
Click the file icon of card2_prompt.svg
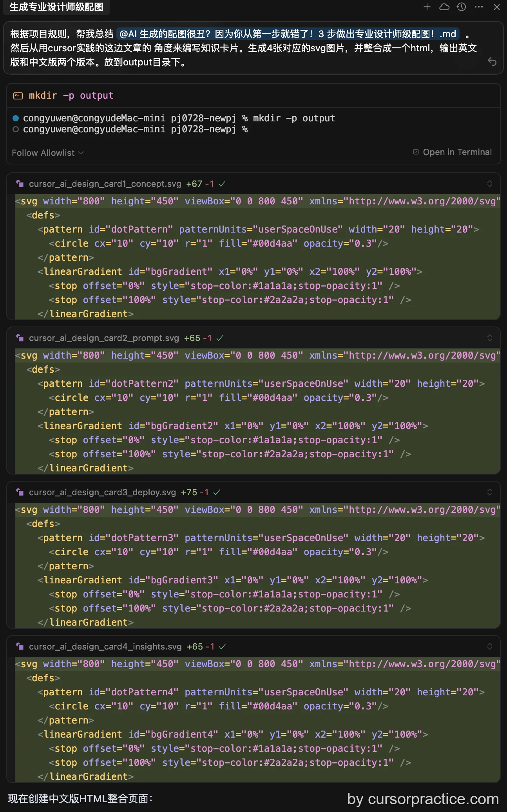[20, 338]
